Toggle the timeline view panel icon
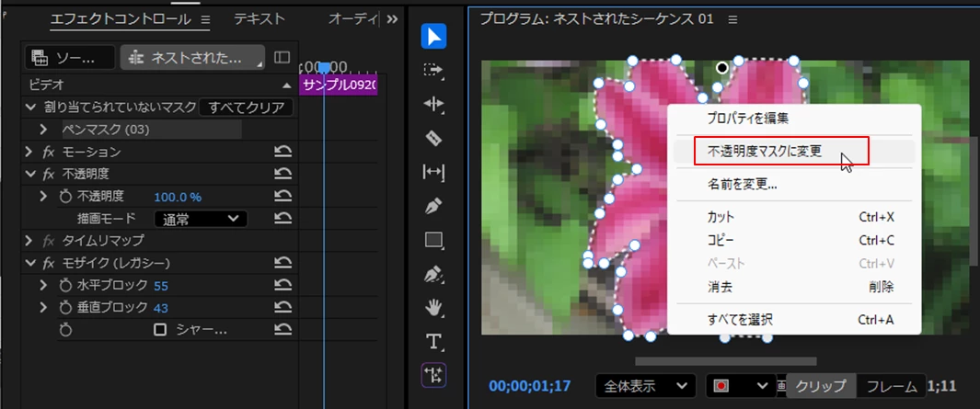The image size is (980, 409). pyautogui.click(x=282, y=58)
